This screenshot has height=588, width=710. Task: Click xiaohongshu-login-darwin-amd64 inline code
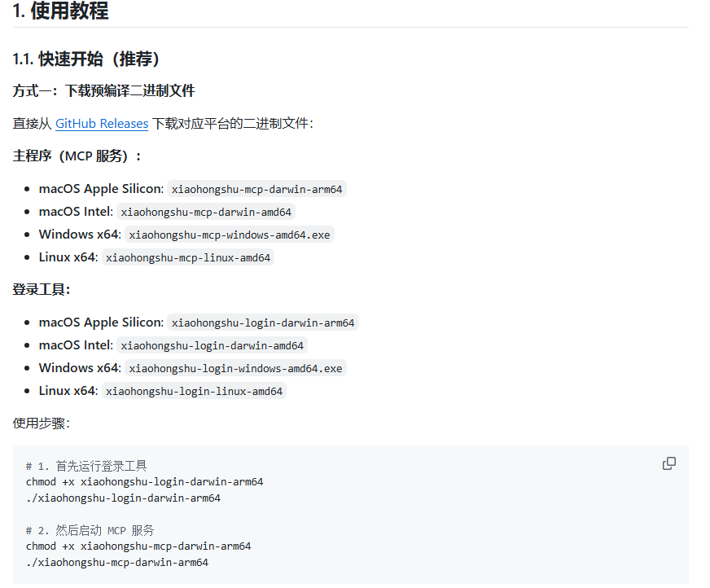(x=213, y=345)
